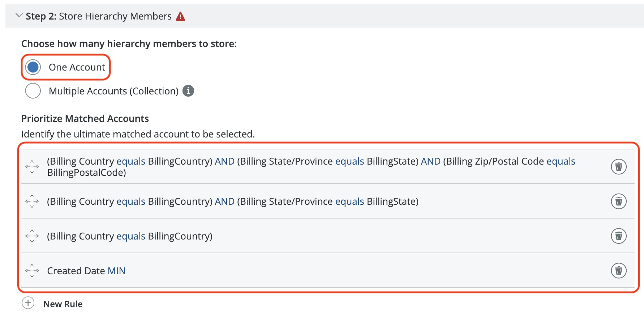The image size is (644, 322).
Task: Click drag handle of Country and State rule
Action: point(32,201)
